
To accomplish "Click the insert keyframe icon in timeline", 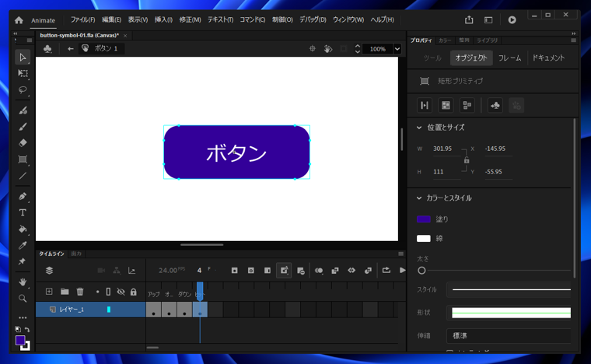I will [x=234, y=270].
